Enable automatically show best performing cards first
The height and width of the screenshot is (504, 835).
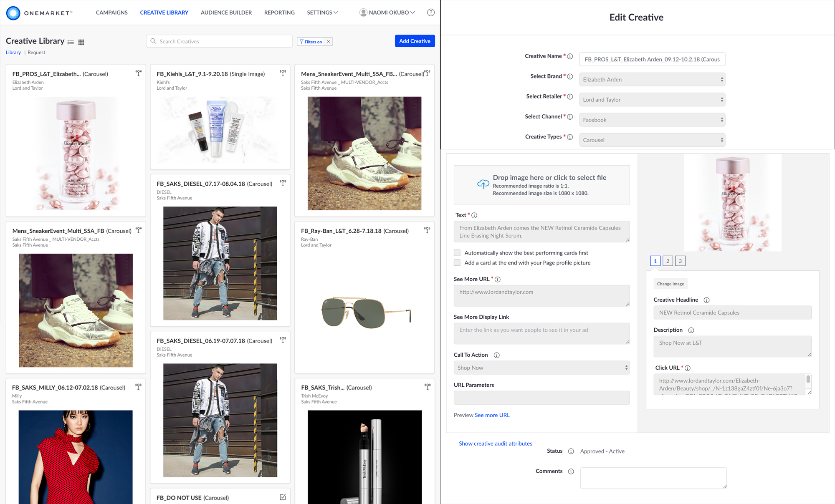point(457,253)
